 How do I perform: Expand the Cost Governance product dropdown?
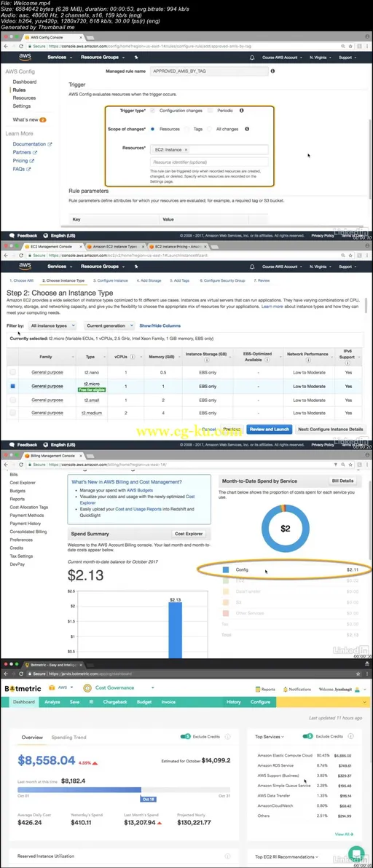pyautogui.click(x=152, y=688)
